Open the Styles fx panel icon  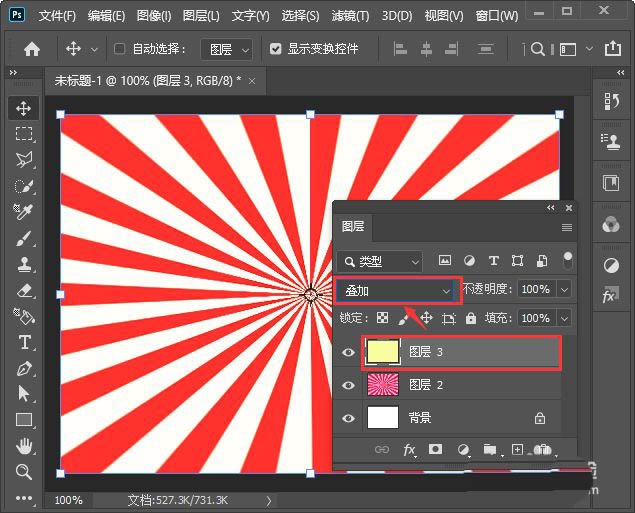(x=610, y=295)
